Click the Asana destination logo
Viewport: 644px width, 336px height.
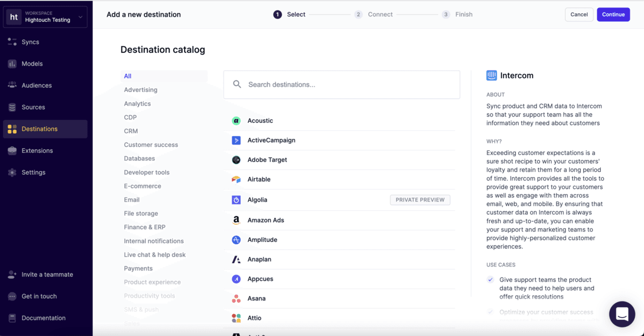point(236,298)
